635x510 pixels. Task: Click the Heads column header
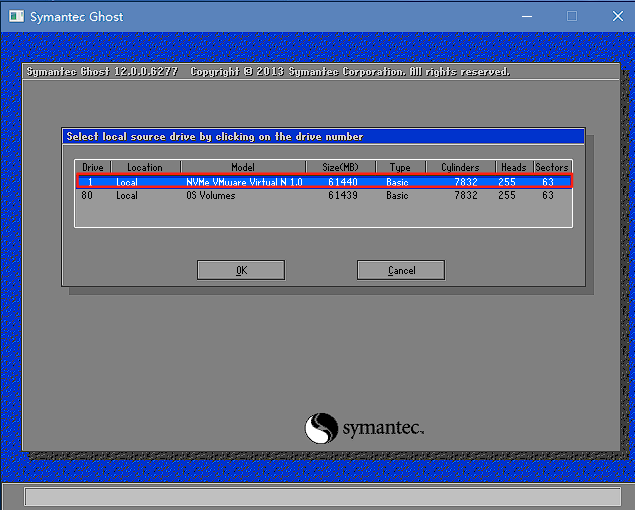[x=513, y=167]
